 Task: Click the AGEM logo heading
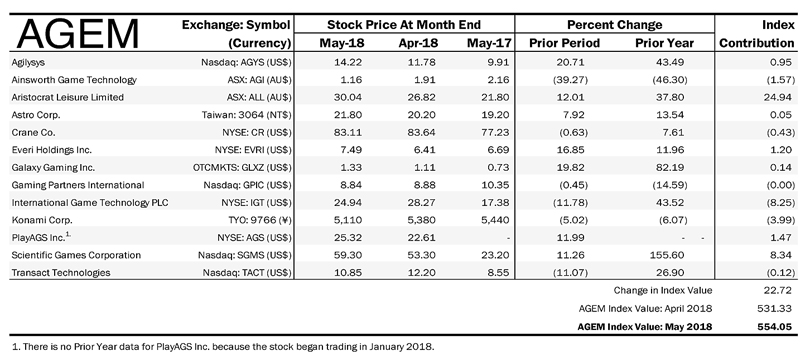pos(77,34)
